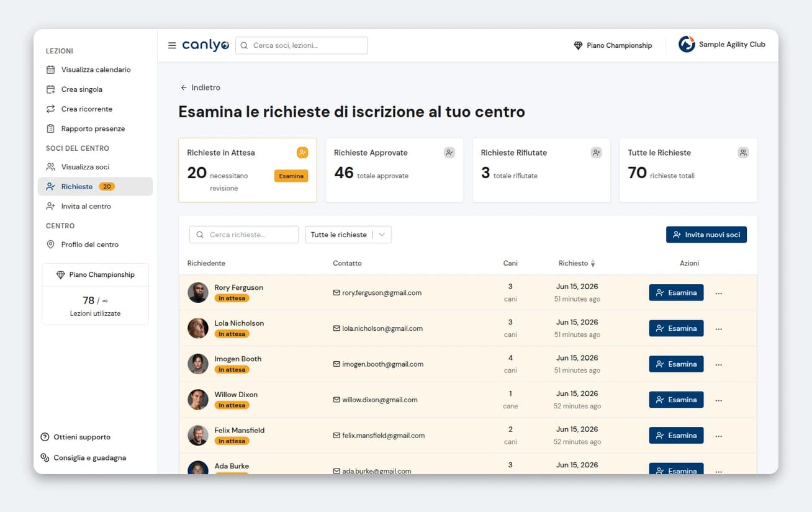
Task: Click email imogen.booth@gmail.com
Action: tap(383, 364)
